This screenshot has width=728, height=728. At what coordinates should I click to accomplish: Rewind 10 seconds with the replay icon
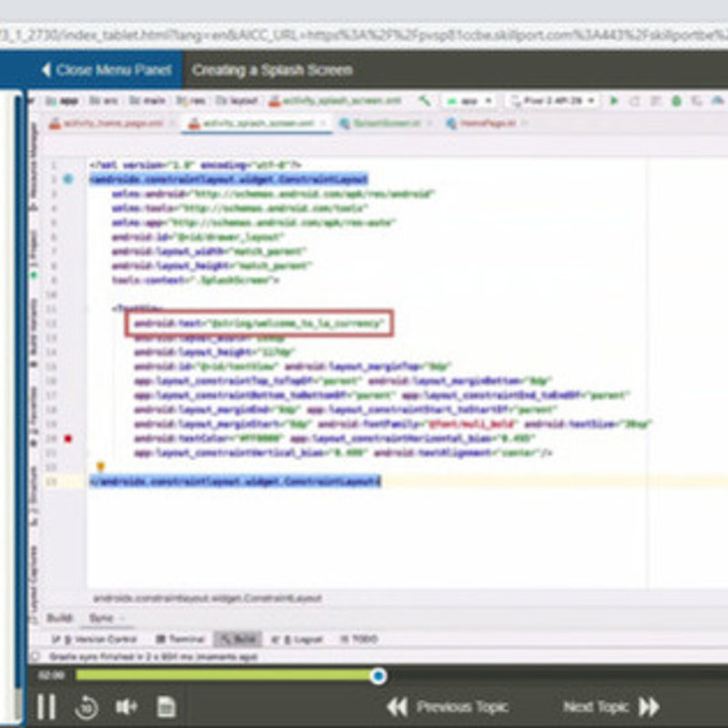click(x=86, y=707)
